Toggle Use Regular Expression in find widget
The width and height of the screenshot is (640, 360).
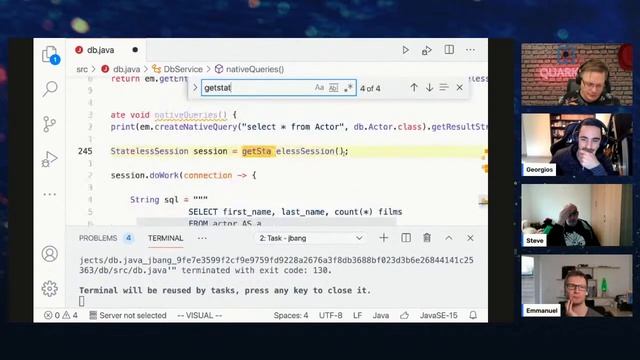click(x=348, y=88)
